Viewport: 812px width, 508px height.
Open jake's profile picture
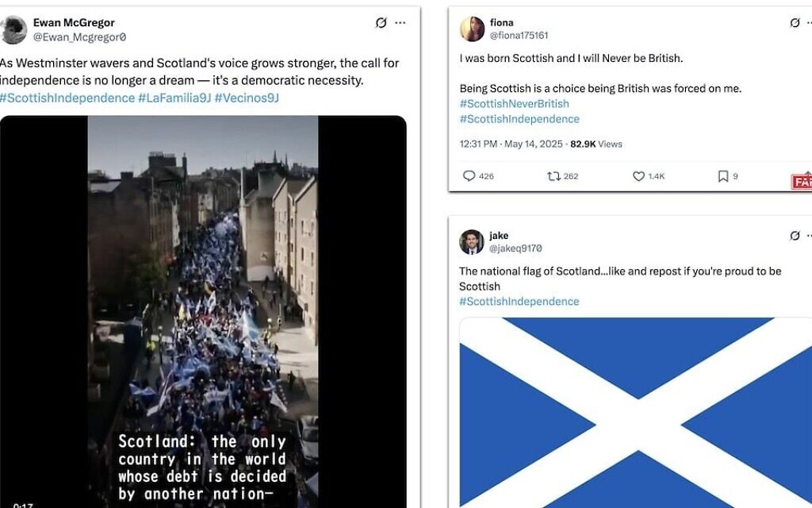(x=471, y=242)
